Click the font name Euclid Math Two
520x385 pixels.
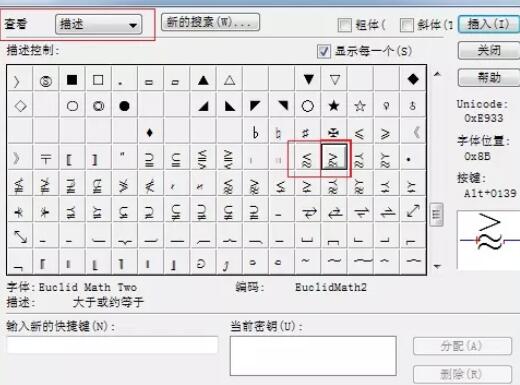point(88,287)
